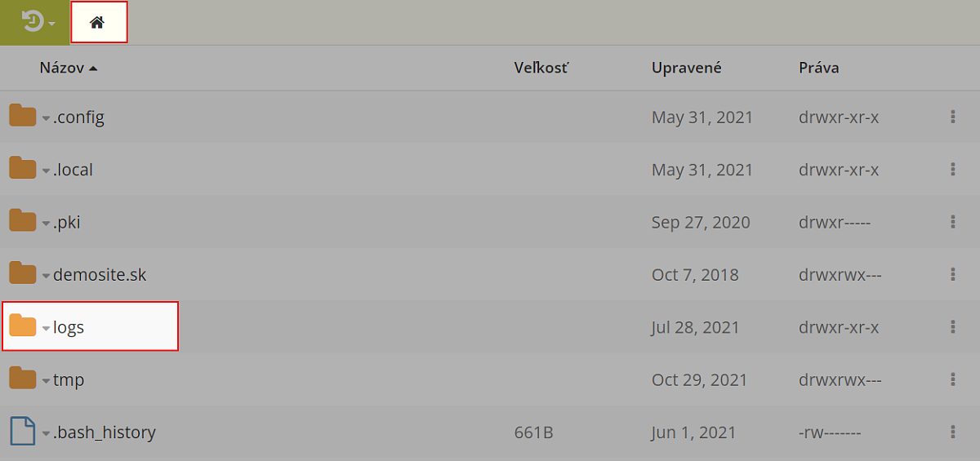Expand the arrow beside logs
The image size is (980, 461).
click(47, 329)
